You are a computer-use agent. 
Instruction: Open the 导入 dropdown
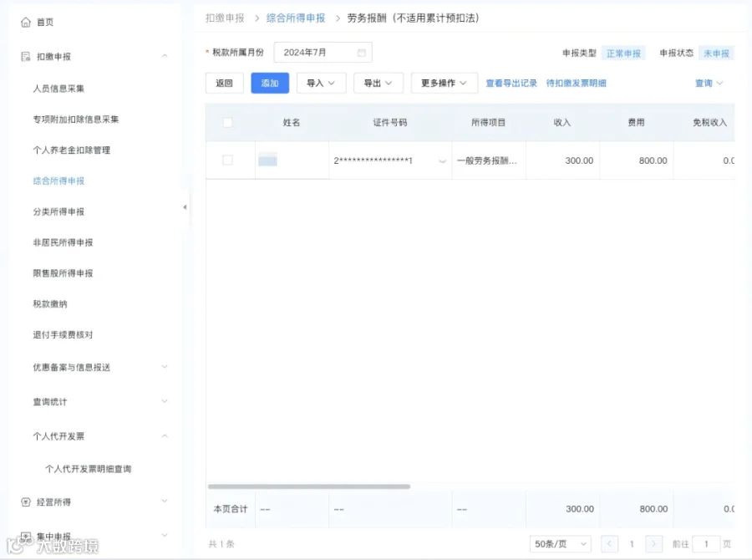[x=321, y=83]
